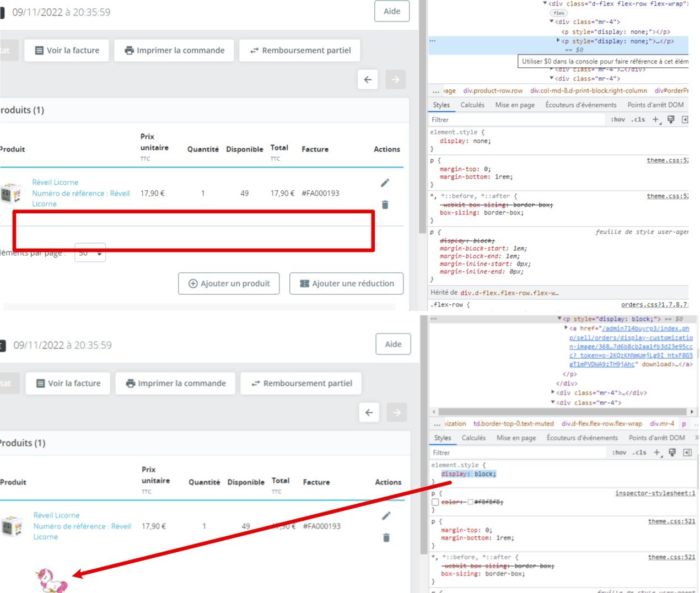The width and height of the screenshot is (700, 593).
Task: Click the plus icon on Ajouter un produit
Action: [x=193, y=284]
